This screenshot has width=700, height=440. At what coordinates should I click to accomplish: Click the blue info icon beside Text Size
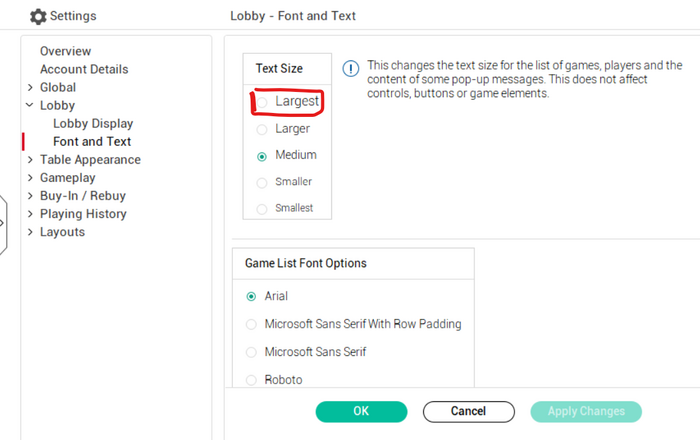(x=351, y=68)
